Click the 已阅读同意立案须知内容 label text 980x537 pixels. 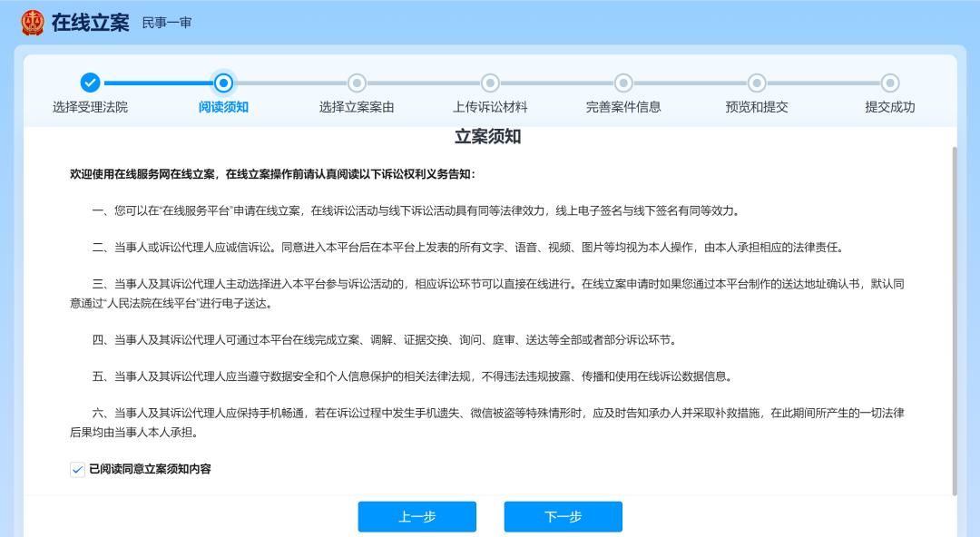(x=150, y=470)
